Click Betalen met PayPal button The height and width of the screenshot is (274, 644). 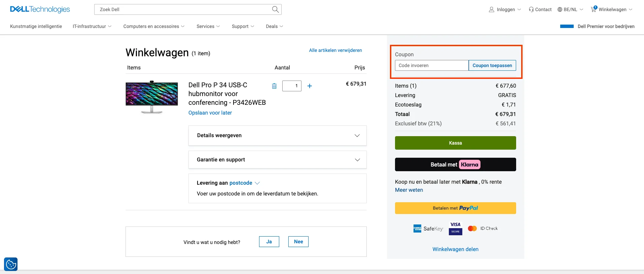pos(456,208)
